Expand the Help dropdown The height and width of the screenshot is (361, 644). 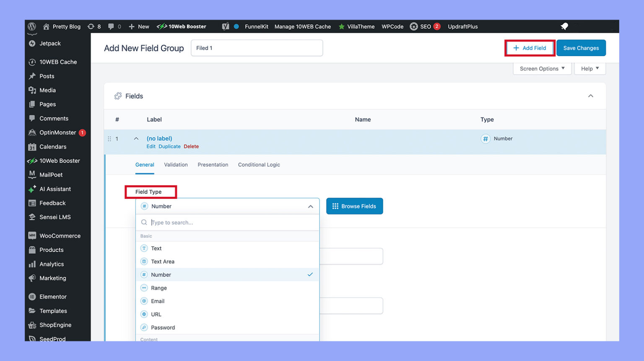click(590, 68)
